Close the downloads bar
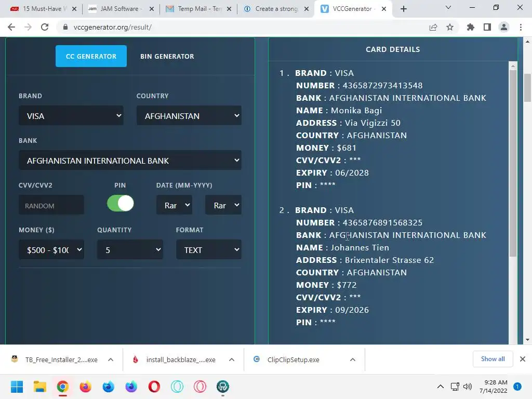This screenshot has width=532, height=399. point(523,359)
